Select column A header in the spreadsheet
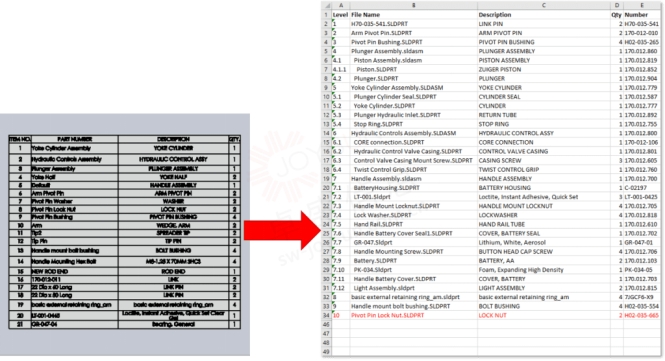This screenshot has height=361, width=665. coord(341,6)
